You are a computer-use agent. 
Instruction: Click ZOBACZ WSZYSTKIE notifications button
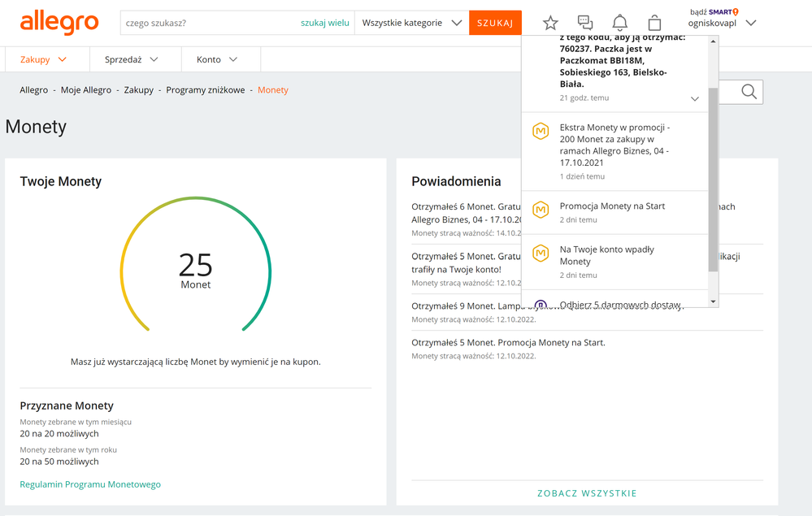point(587,493)
